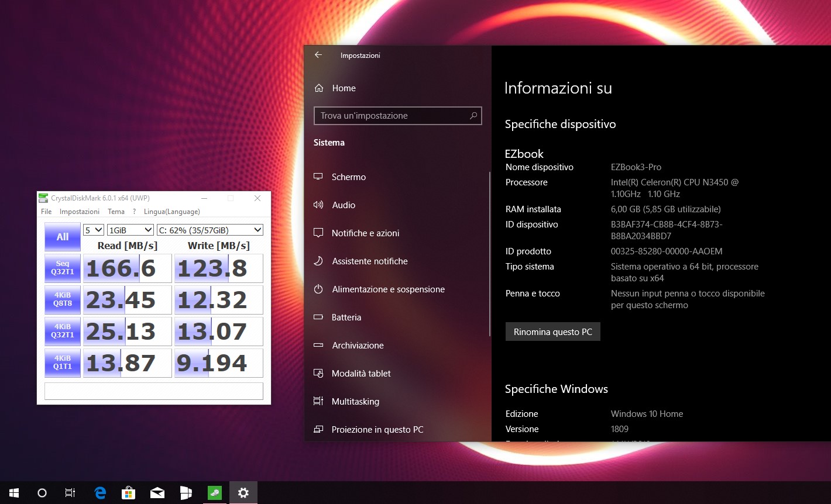Click the 4KiB Q32T1 write value 13.07

coord(219,332)
